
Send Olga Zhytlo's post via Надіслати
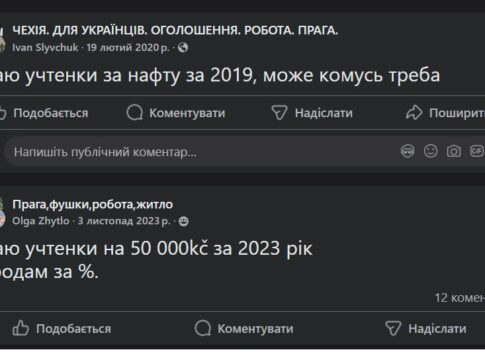[426, 329]
